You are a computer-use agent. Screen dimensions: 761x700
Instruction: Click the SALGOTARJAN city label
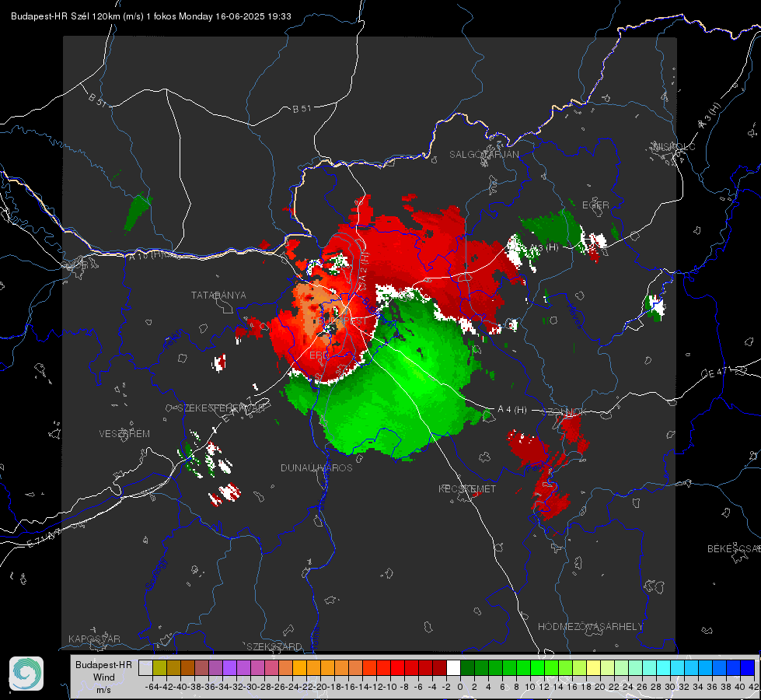[483, 155]
